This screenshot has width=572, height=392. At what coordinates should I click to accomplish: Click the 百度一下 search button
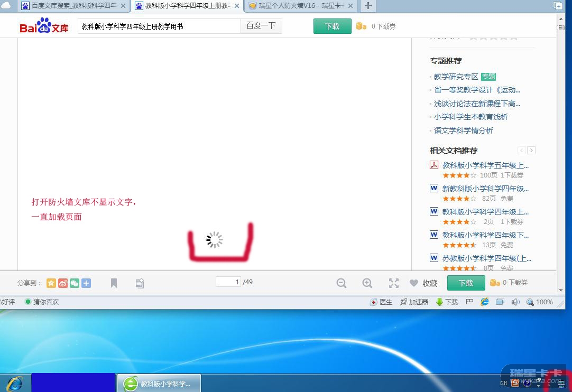[x=261, y=26]
